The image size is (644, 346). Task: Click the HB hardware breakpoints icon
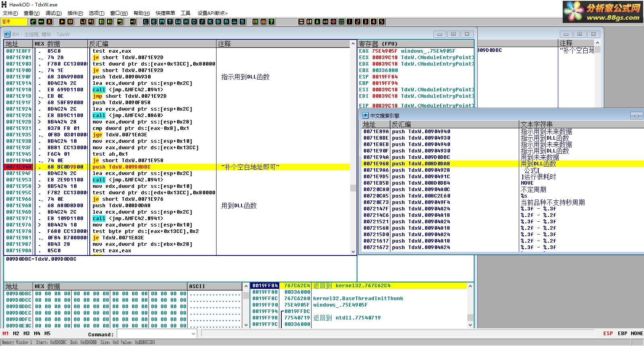tap(325, 22)
